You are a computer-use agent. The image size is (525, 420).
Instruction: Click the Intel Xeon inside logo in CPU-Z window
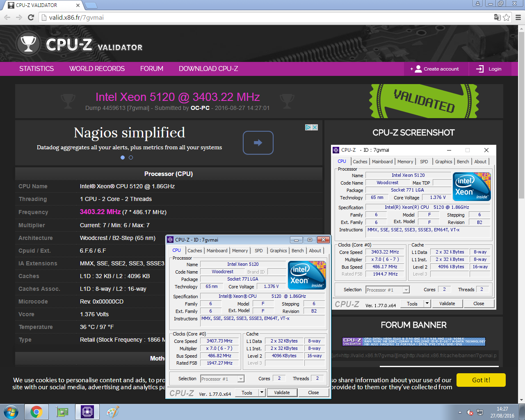point(307,275)
